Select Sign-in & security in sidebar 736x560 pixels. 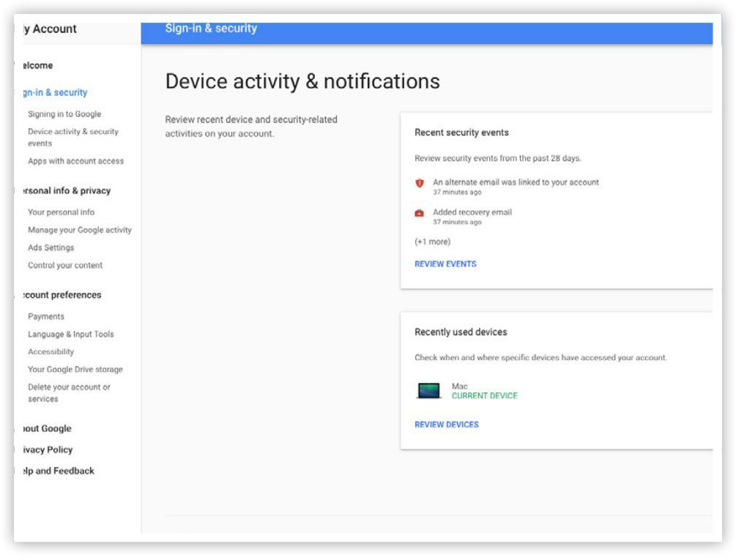54,93
